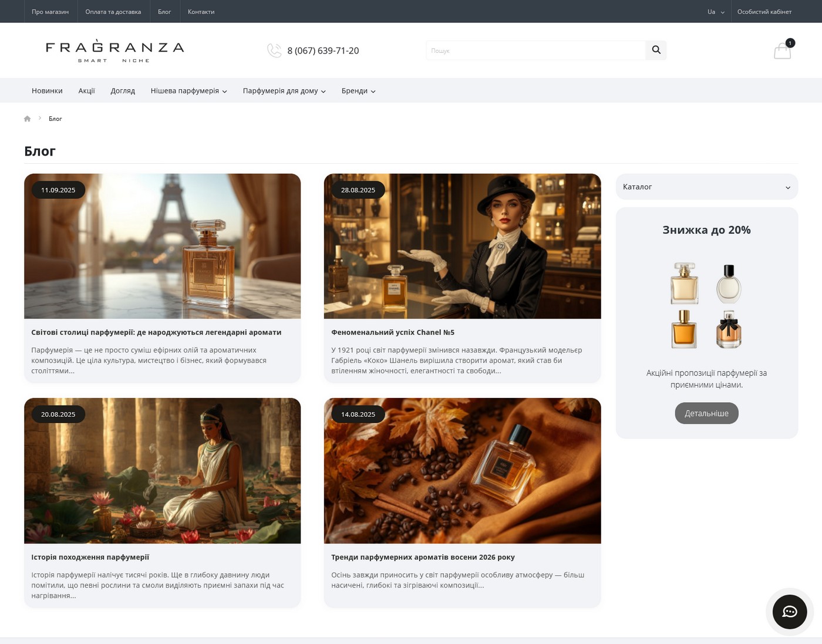The height and width of the screenshot is (644, 822).
Task: Expand the Парфумерія для дому menu
Action: click(284, 91)
